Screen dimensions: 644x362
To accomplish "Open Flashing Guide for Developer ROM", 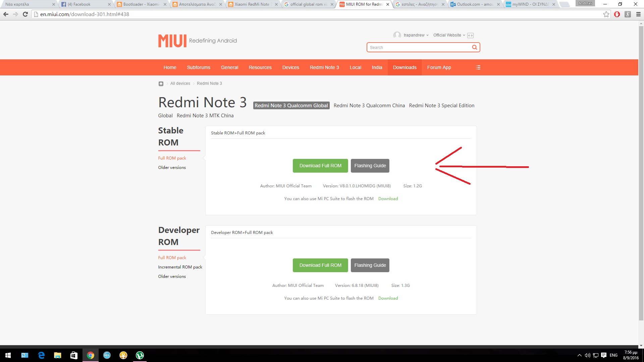I will (370, 265).
